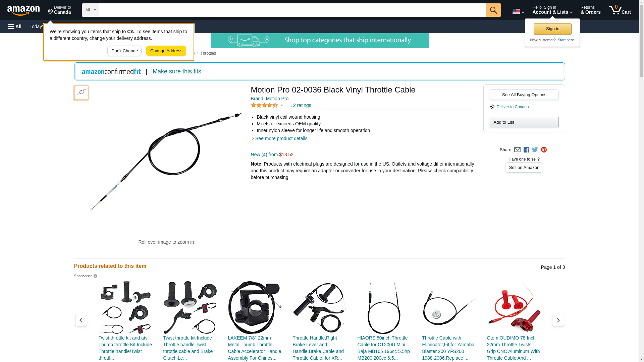Click the Change Address button
This screenshot has height=362, width=644.
[x=166, y=51]
